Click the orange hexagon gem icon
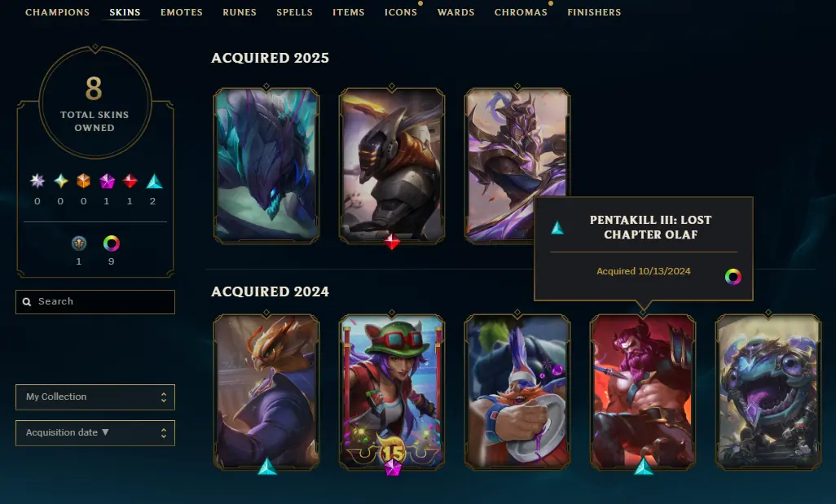 (83, 182)
